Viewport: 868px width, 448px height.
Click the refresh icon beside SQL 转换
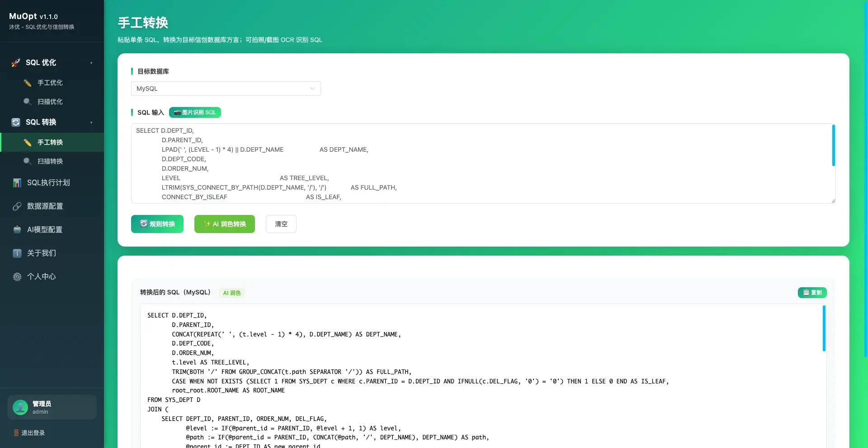click(x=16, y=122)
